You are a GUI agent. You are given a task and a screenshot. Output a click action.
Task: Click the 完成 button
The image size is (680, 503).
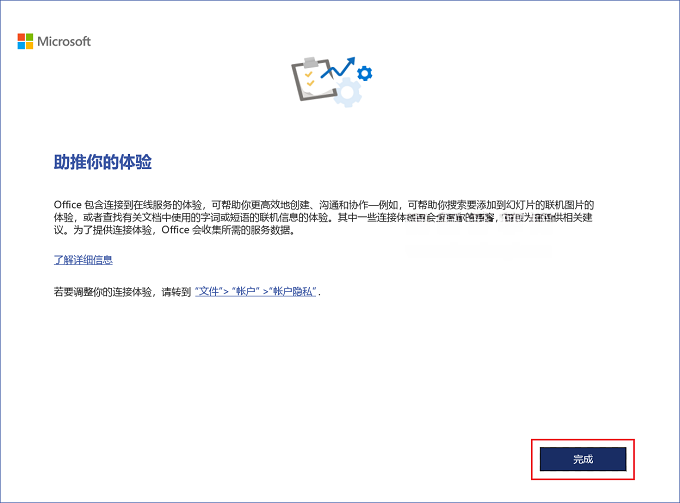(x=583, y=459)
